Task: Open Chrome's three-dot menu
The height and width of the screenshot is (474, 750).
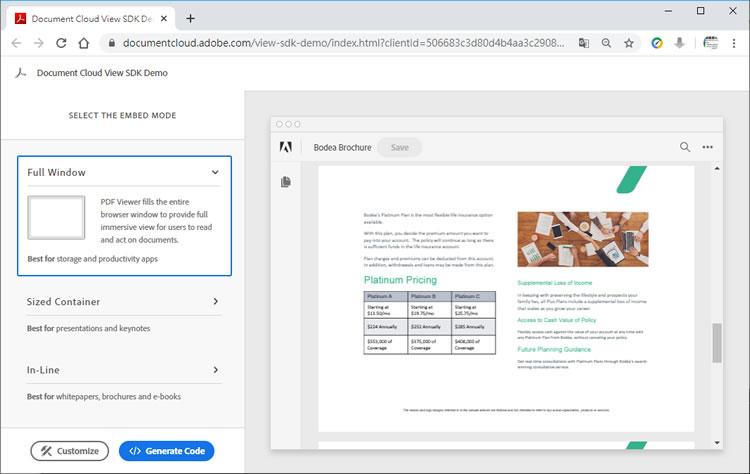Action: pyautogui.click(x=734, y=43)
